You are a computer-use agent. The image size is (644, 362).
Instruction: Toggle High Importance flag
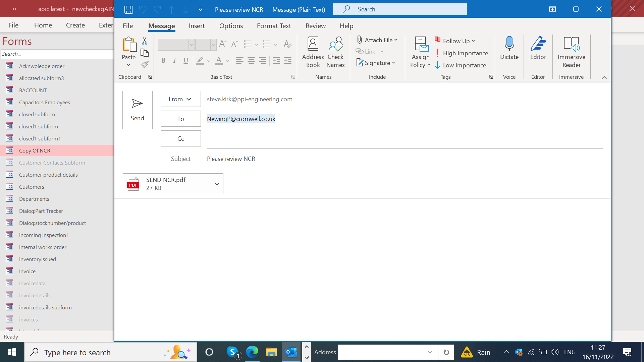tap(462, 53)
